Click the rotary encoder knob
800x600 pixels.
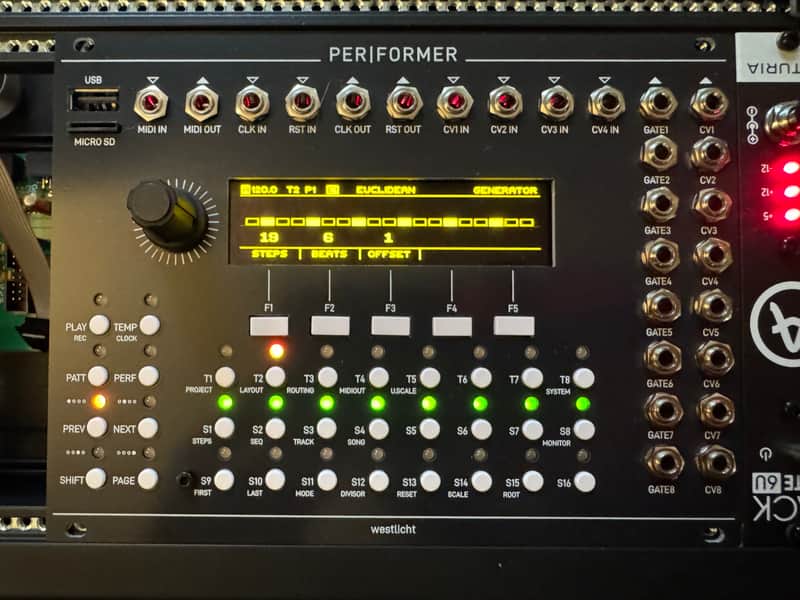tap(166, 214)
